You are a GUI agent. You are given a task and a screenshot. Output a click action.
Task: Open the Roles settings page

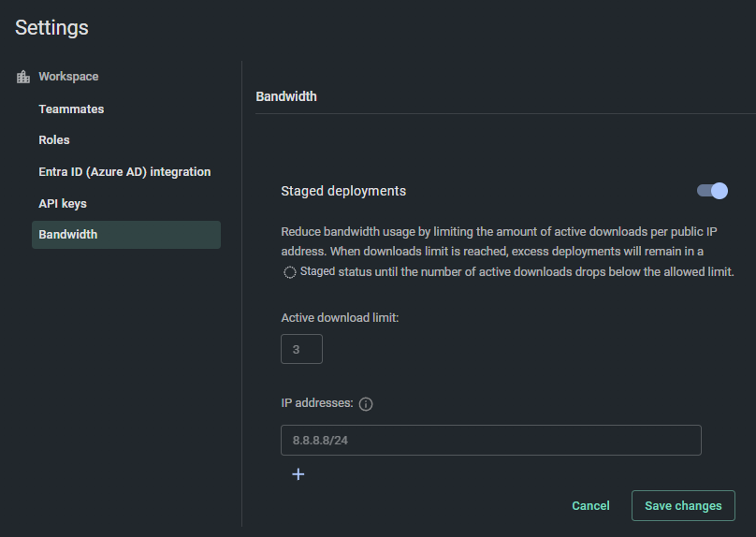[x=54, y=140]
